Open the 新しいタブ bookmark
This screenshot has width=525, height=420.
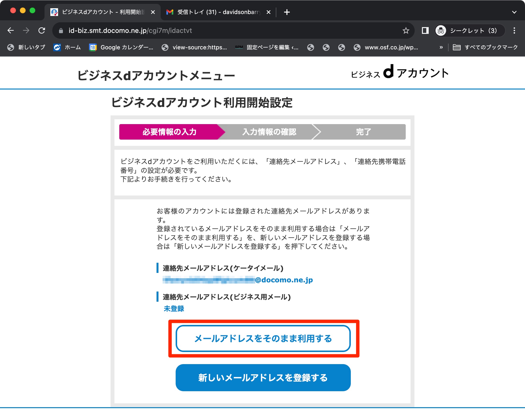(x=26, y=47)
